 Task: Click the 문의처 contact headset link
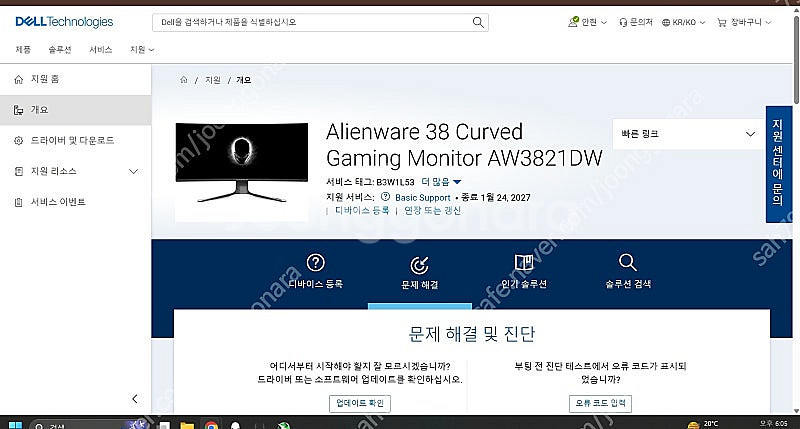click(636, 22)
